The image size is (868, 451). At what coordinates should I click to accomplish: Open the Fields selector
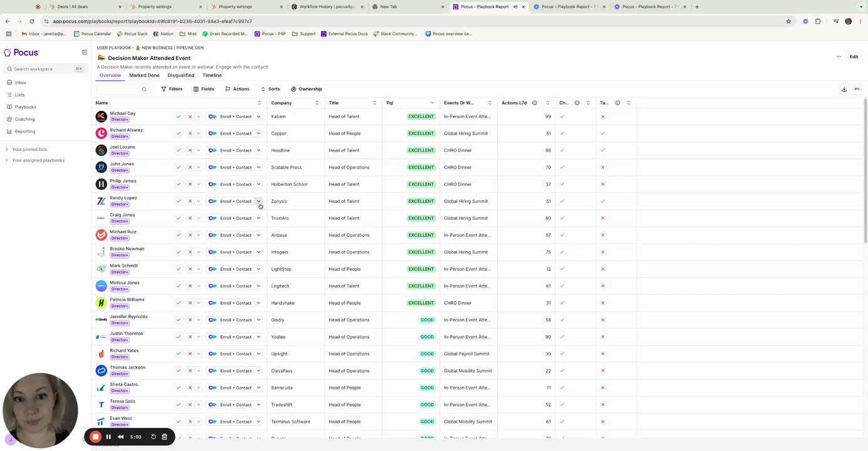[204, 89]
